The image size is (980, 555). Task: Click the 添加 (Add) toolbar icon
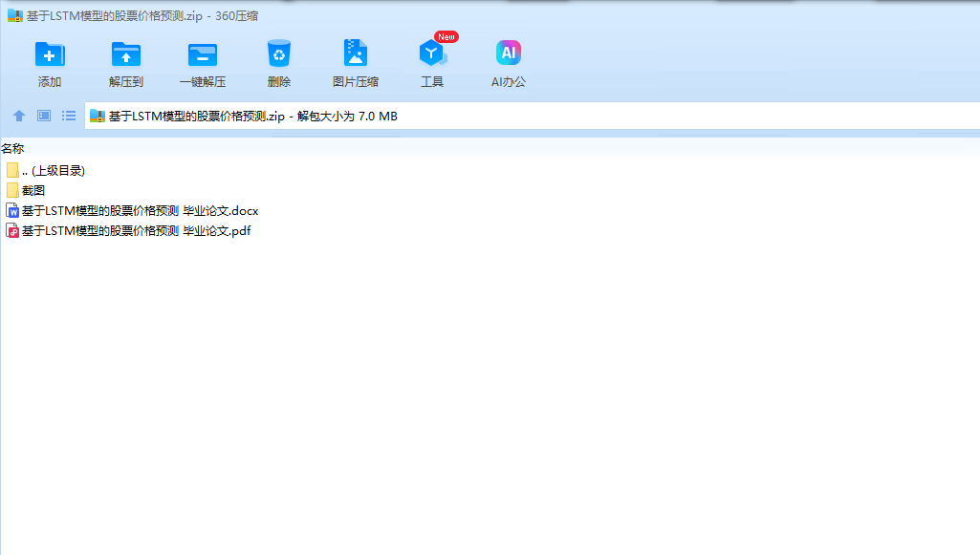pos(50,54)
